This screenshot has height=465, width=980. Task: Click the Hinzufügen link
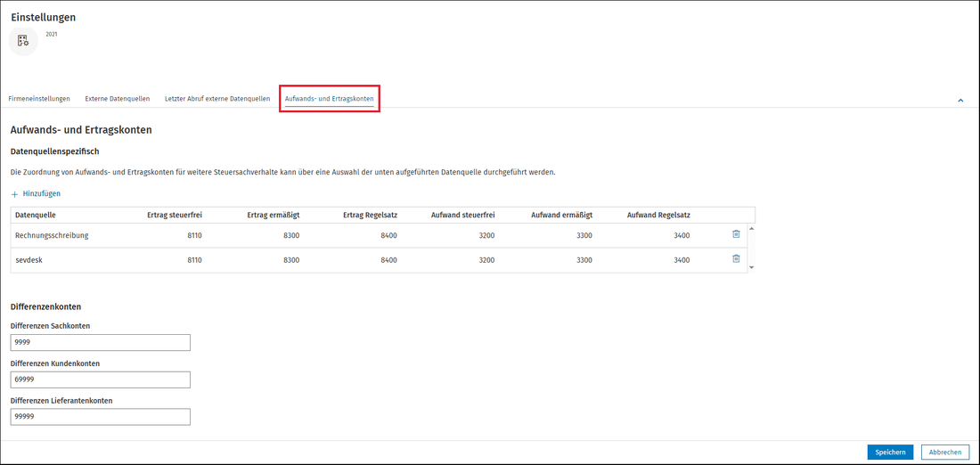(41, 194)
